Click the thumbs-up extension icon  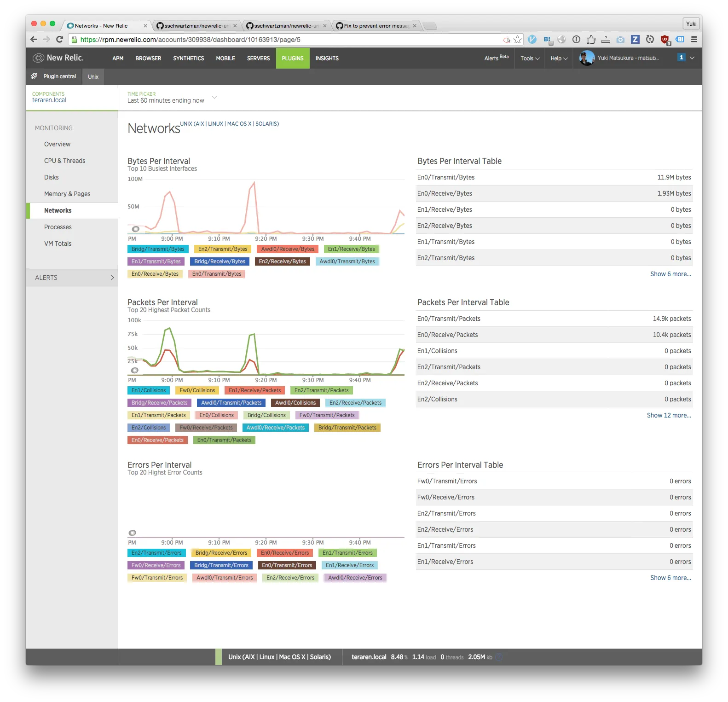pos(591,40)
